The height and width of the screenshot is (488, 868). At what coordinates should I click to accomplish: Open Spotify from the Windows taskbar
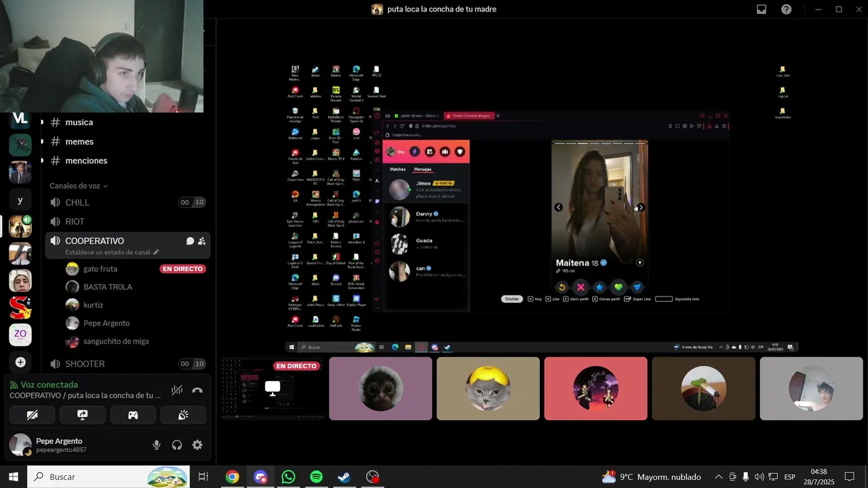(x=316, y=477)
